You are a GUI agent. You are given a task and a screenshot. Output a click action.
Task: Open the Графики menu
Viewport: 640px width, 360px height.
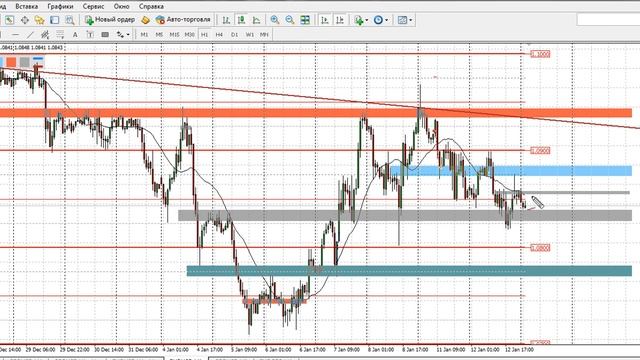coord(60,7)
